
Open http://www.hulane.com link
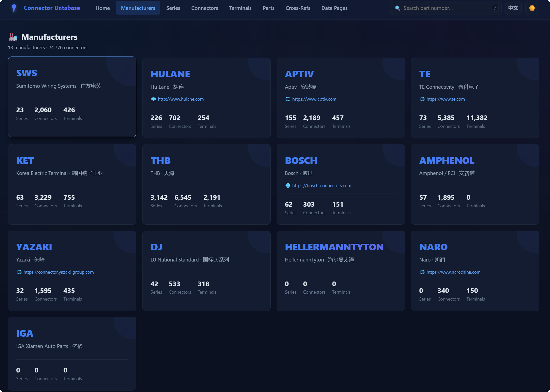[x=181, y=99]
